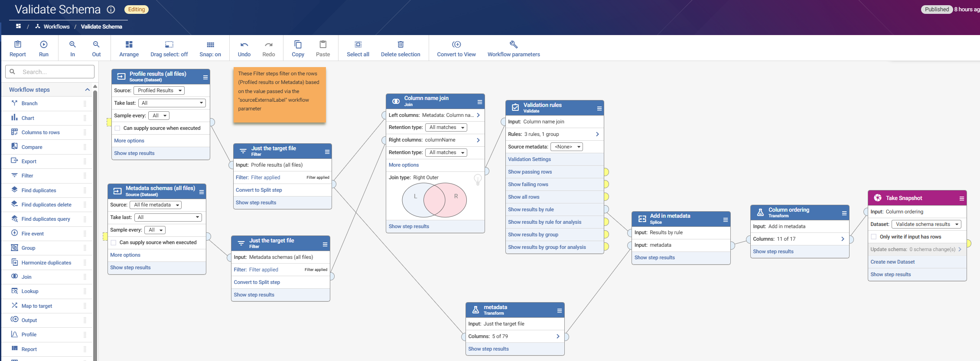The image size is (980, 361).
Task: Click Convert to Split step for Profile results filter
Action: pyautogui.click(x=259, y=190)
